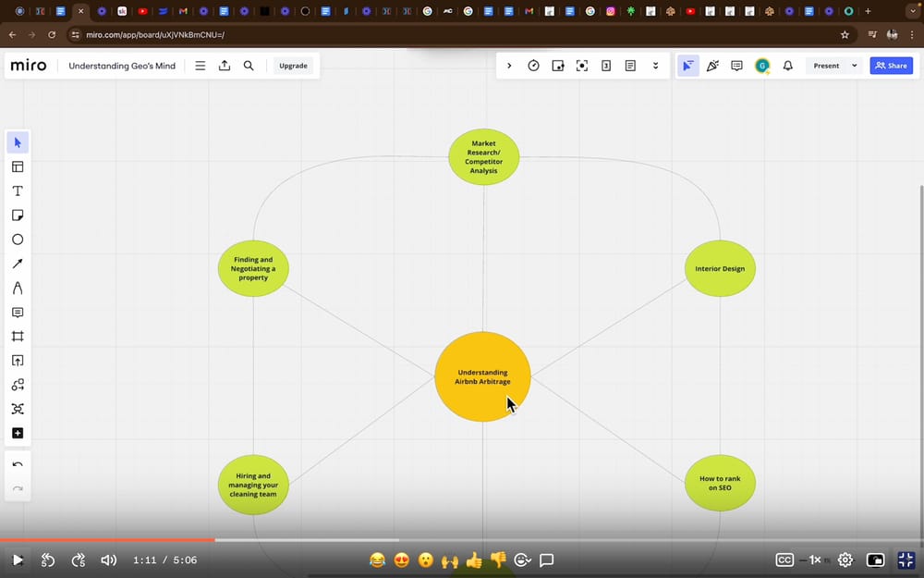The width and height of the screenshot is (924, 578).
Task: Toggle picture-in-picture mode
Action: [x=876, y=560]
